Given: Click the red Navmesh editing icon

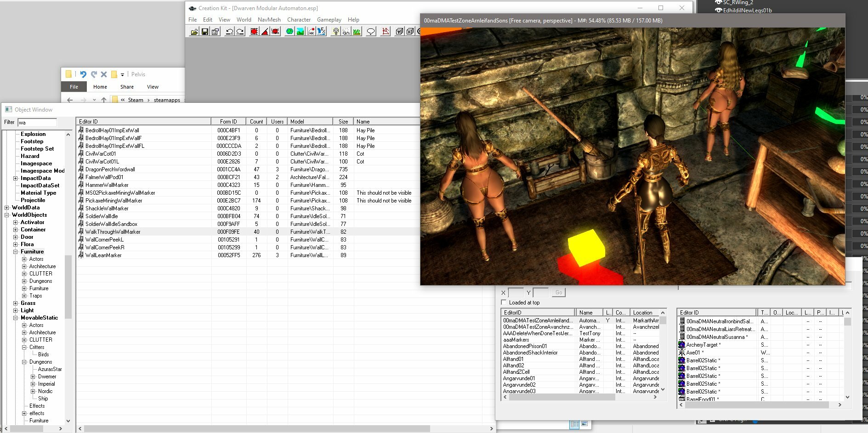Looking at the screenshot, I should (386, 31).
